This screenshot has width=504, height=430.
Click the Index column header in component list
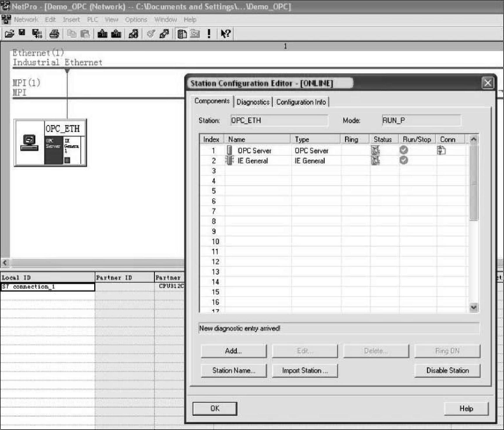click(x=211, y=139)
